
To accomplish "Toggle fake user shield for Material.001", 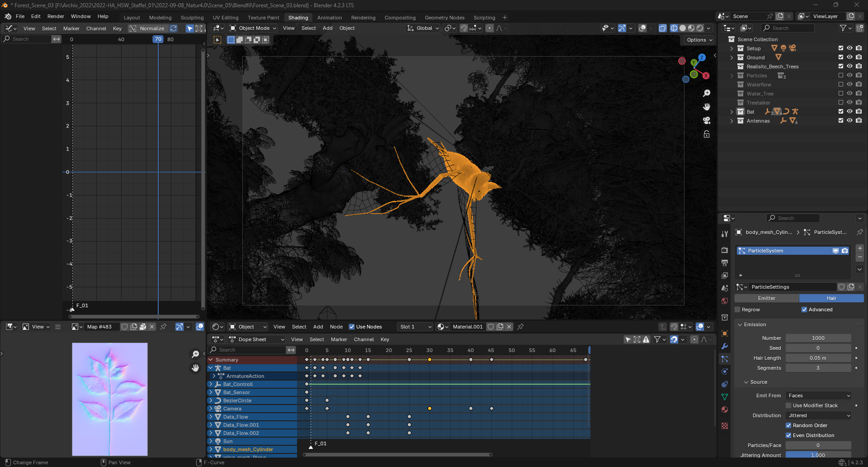I will tap(491, 327).
